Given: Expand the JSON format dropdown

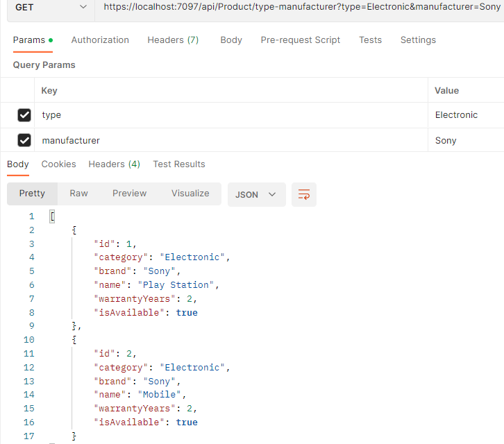Looking at the screenshot, I should 255,194.
